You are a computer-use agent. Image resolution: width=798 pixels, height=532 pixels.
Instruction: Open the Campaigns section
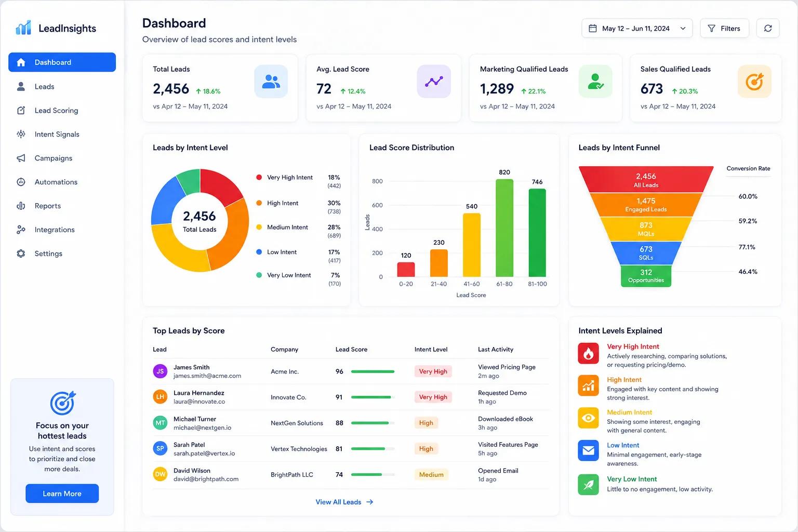62,158
